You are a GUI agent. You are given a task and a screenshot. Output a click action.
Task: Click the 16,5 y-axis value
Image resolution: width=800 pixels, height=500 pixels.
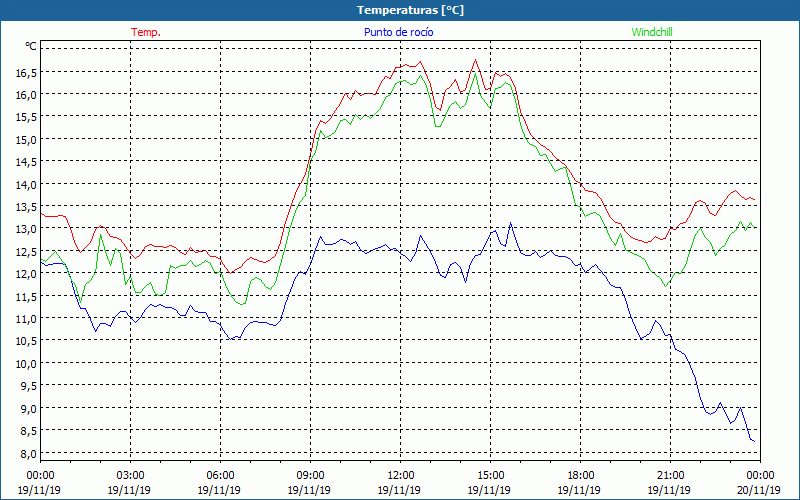point(27,72)
